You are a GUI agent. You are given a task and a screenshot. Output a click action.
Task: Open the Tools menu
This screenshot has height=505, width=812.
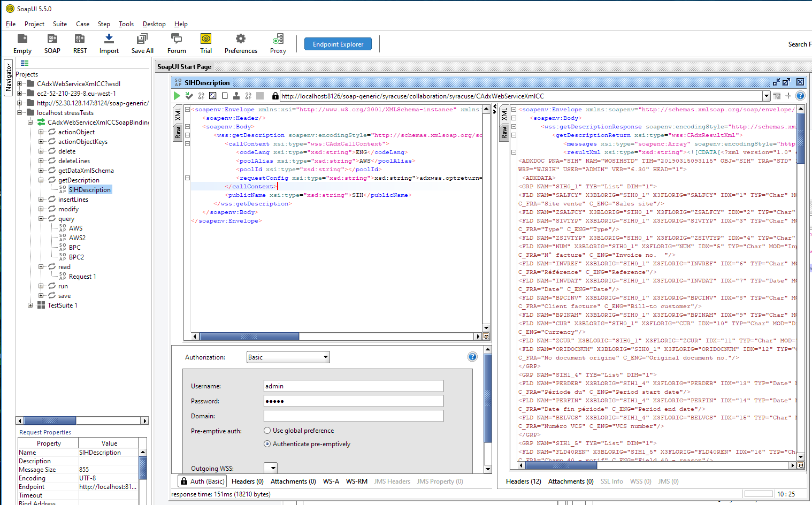126,24
